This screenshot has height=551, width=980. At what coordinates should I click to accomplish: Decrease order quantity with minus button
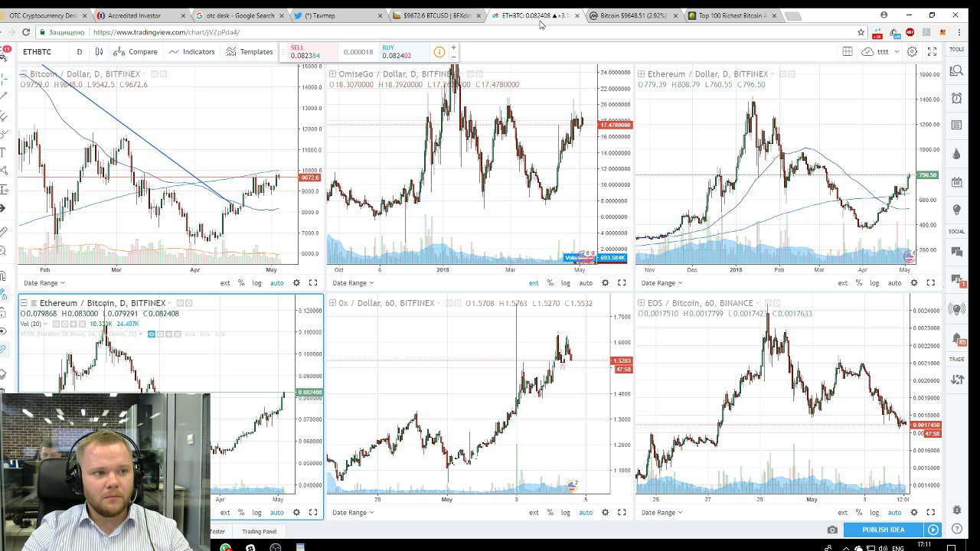pyautogui.click(x=453, y=57)
